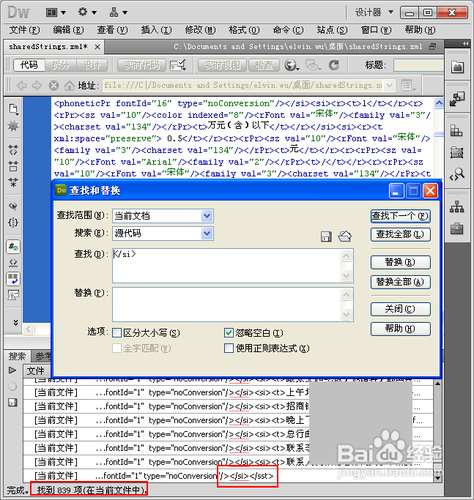This screenshot has height=500, width=474.
Task: Open the site management icon in title bar
Action: pyautogui.click(x=118, y=12)
